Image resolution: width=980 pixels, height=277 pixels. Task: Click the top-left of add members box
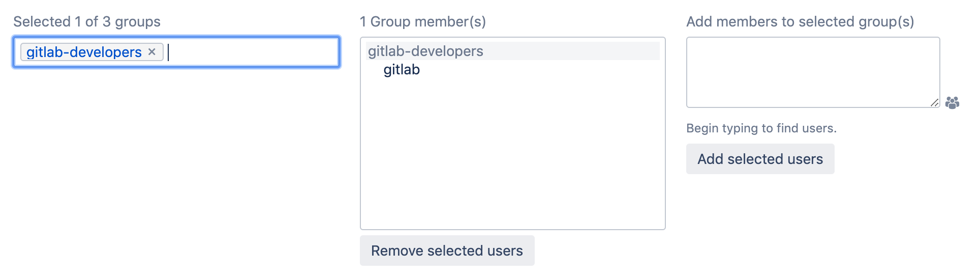[x=694, y=44]
